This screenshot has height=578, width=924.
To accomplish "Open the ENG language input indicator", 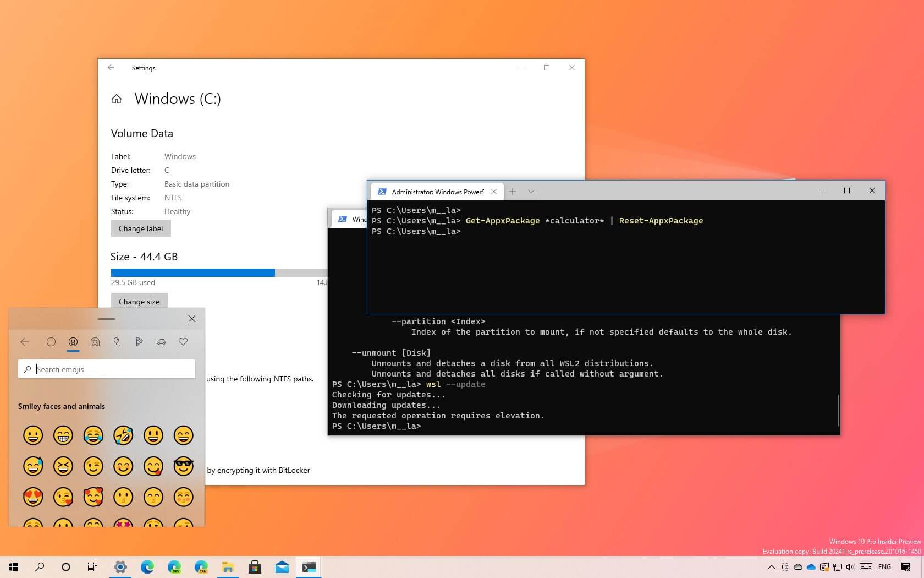I will coord(885,567).
